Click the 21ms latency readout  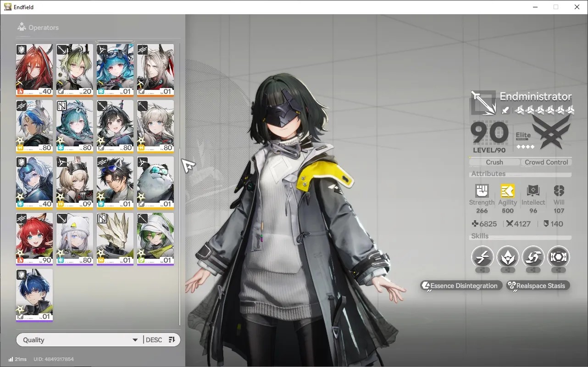pyautogui.click(x=21, y=359)
